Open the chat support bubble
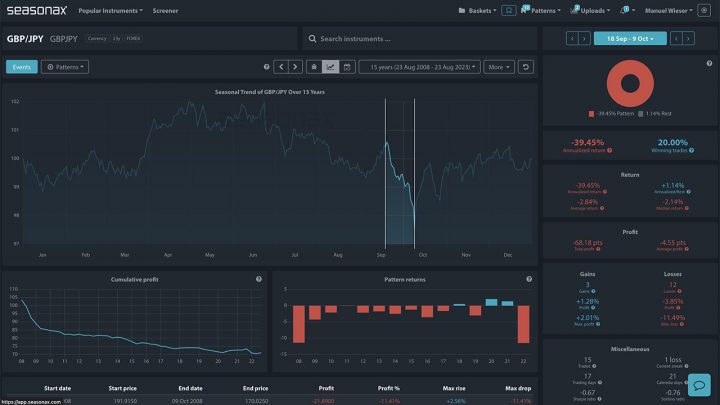This screenshot has width=720, height=405. [x=699, y=384]
